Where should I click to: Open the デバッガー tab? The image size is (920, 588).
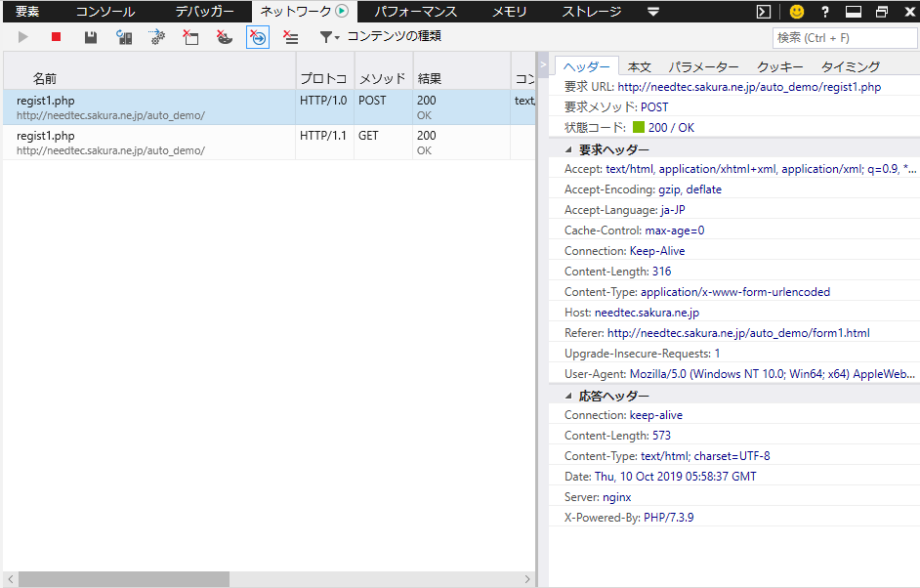click(204, 12)
